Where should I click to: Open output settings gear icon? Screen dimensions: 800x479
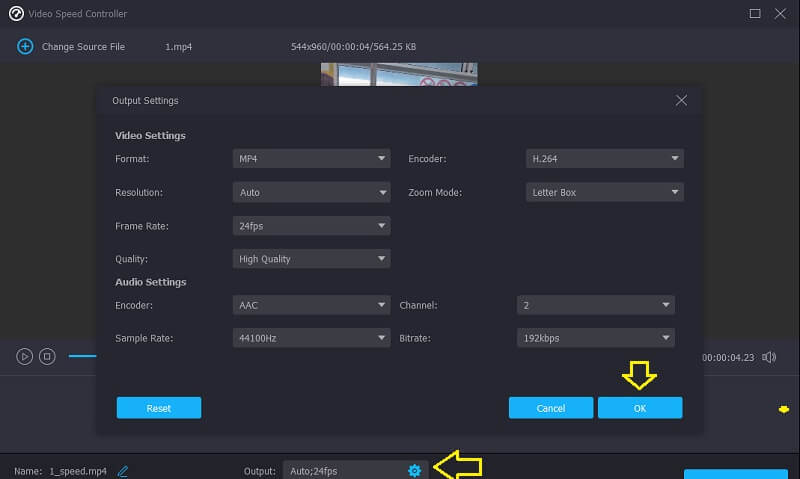pyautogui.click(x=414, y=470)
